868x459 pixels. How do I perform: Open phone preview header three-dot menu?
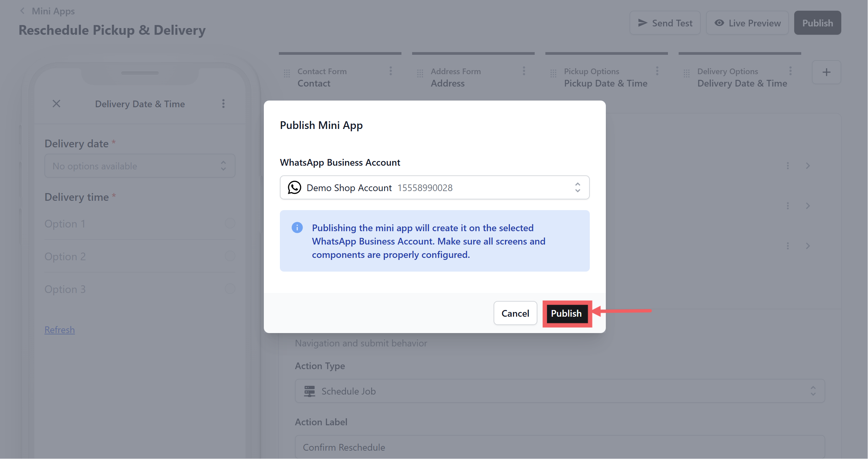(223, 104)
